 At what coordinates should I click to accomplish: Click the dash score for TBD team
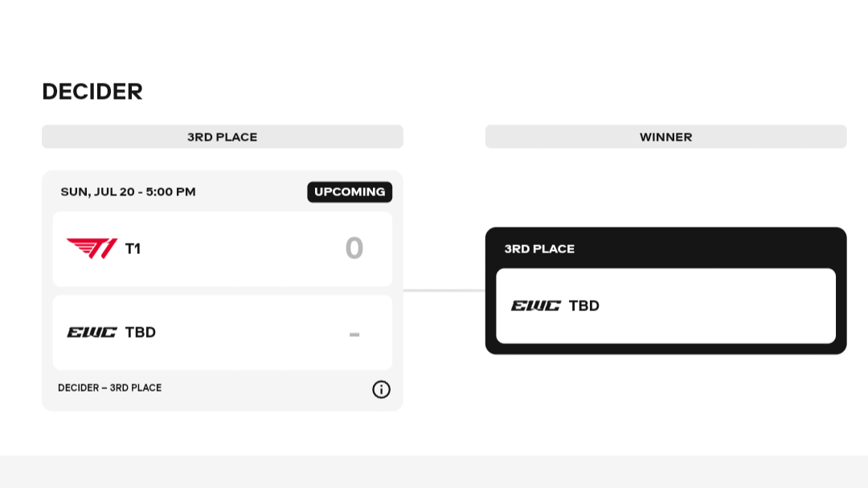point(354,332)
